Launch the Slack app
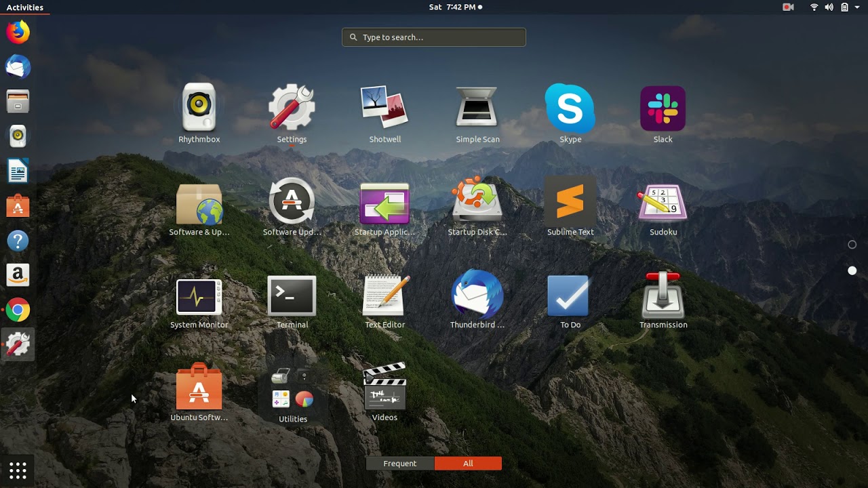The image size is (868, 488). [x=663, y=113]
